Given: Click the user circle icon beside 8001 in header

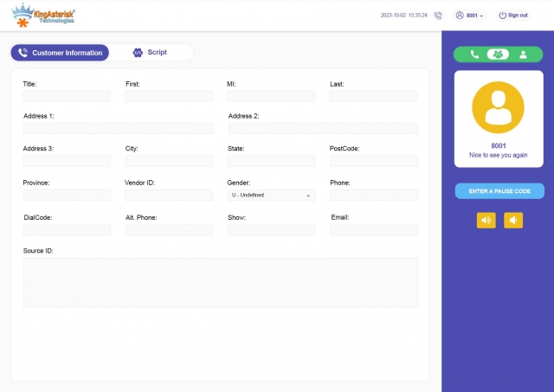Looking at the screenshot, I should tap(460, 16).
